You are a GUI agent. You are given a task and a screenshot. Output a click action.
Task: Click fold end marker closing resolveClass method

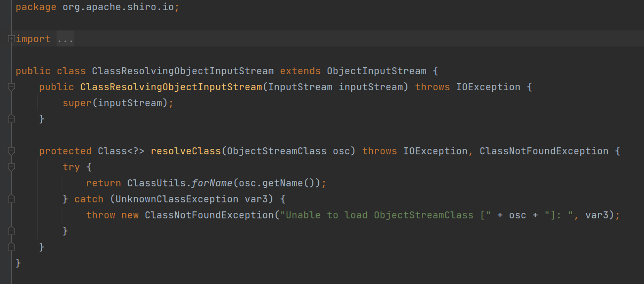(11, 247)
